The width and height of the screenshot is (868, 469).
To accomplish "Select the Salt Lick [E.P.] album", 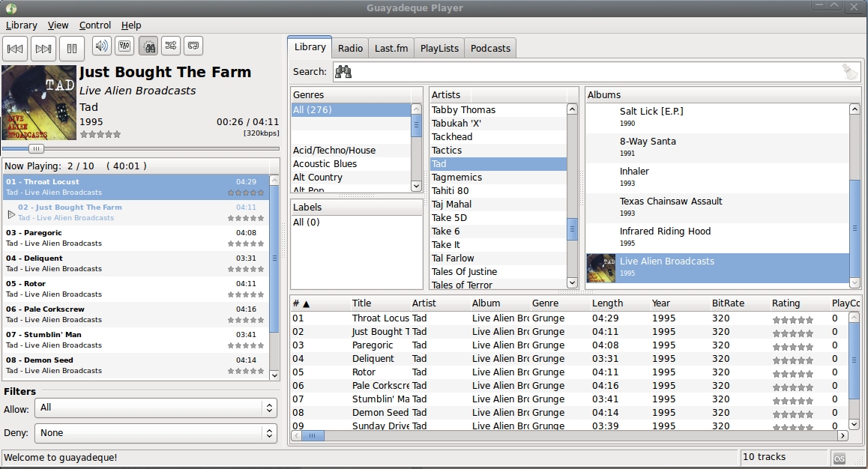I will click(717, 117).
